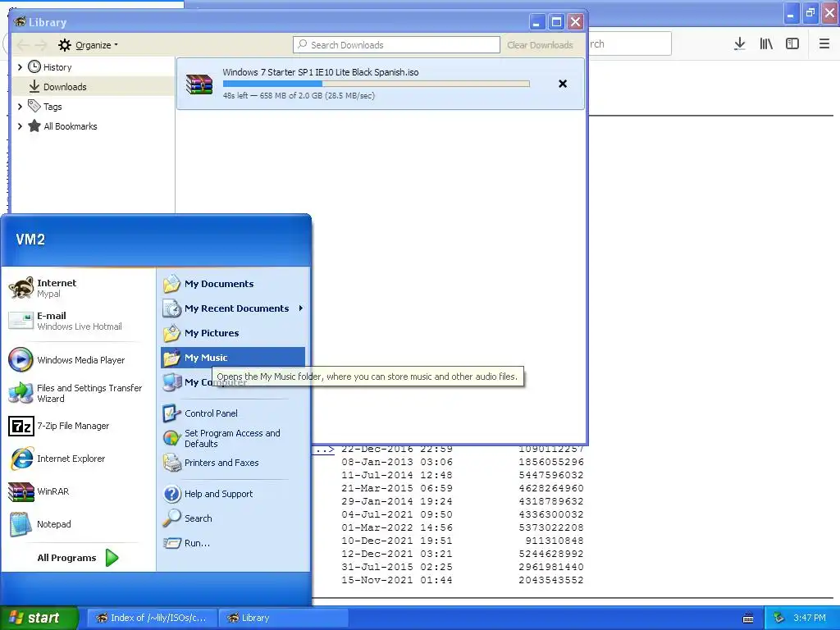Expand My Recent Documents submenu arrow
The width and height of the screenshot is (840, 630).
(301, 308)
